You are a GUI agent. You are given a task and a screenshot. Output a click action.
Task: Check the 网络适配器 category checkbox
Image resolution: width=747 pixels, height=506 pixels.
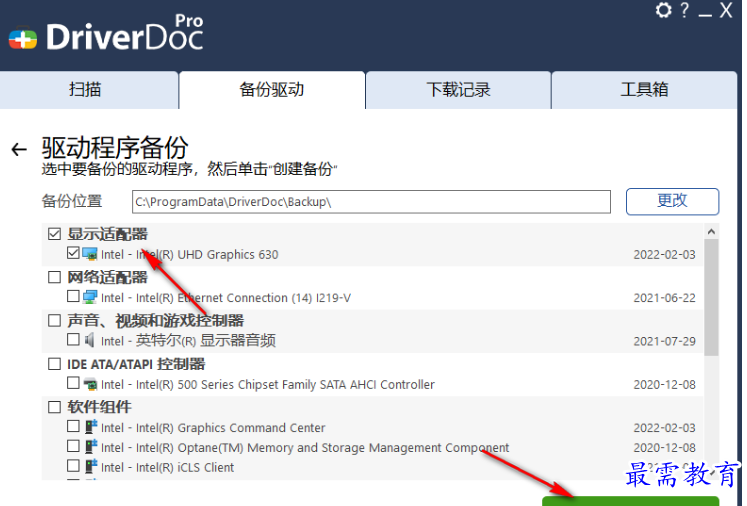coord(54,277)
